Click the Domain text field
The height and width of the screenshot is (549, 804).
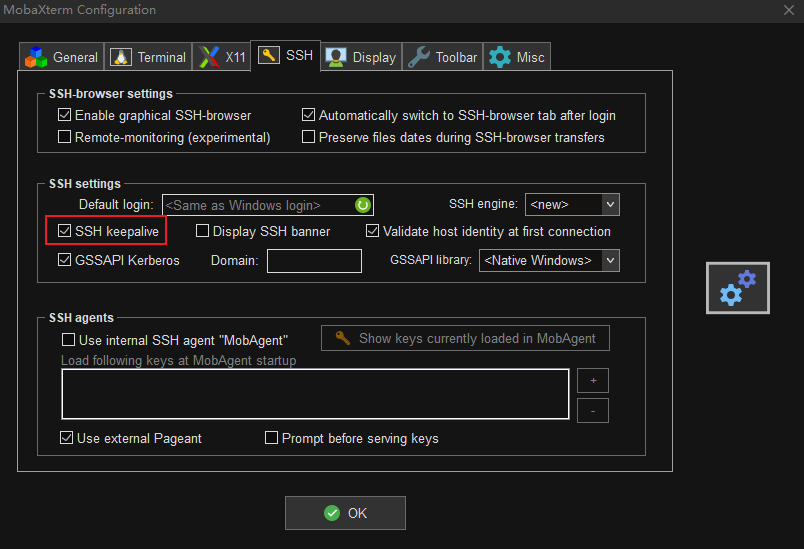point(314,261)
